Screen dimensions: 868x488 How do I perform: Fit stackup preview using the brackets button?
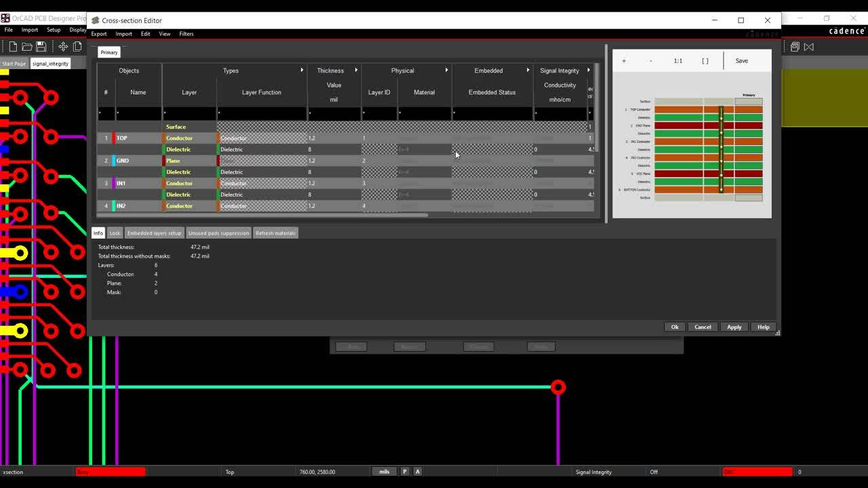pyautogui.click(x=705, y=61)
